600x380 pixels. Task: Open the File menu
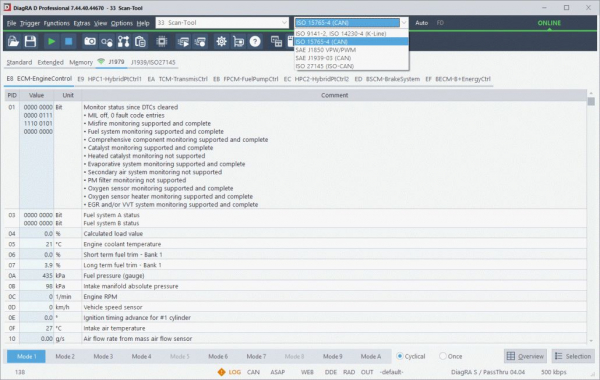[x=11, y=23]
